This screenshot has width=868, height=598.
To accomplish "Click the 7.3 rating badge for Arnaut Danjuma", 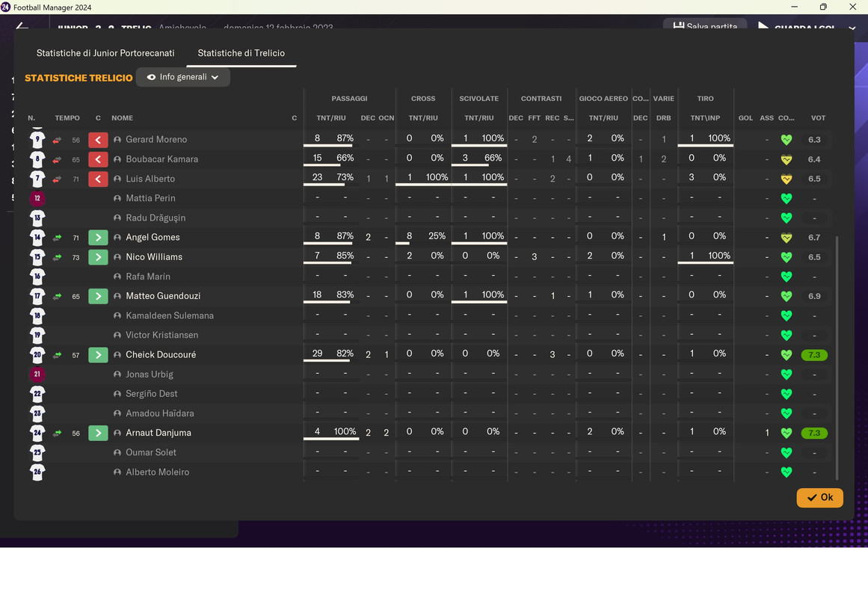I will [813, 433].
